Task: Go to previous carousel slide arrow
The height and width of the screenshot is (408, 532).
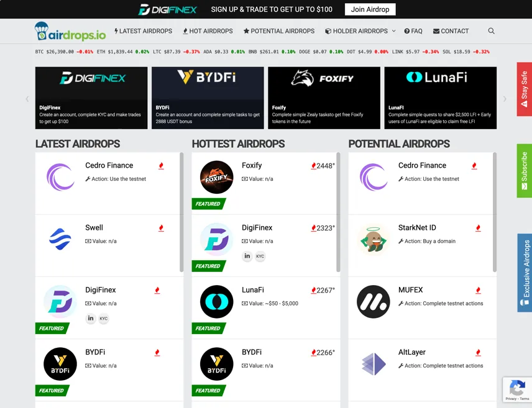Action: coord(27,99)
